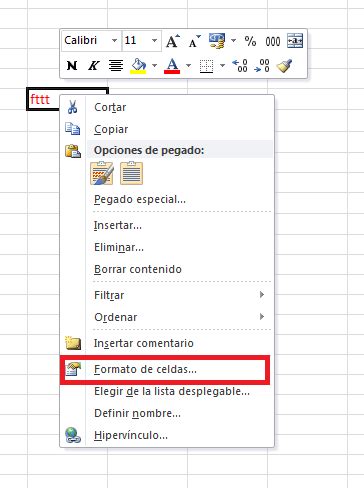Click the comment note icon
Image resolution: width=364 pixels, height=488 pixels.
tap(73, 343)
